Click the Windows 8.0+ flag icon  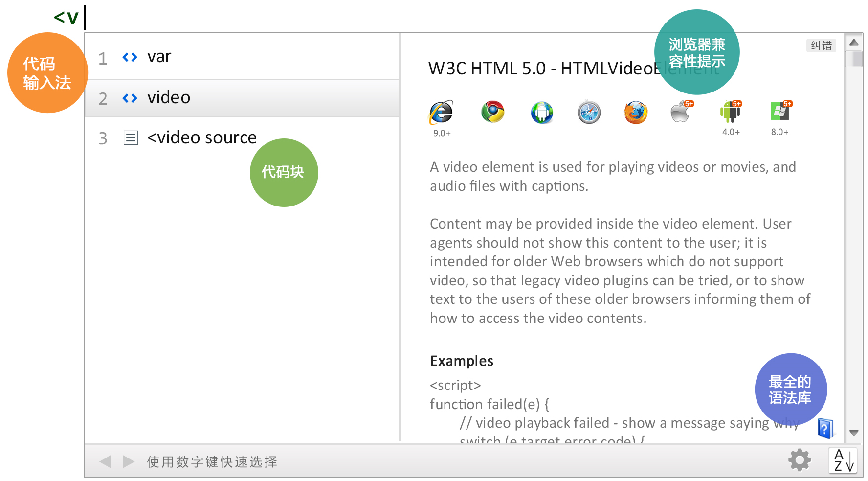pos(780,111)
